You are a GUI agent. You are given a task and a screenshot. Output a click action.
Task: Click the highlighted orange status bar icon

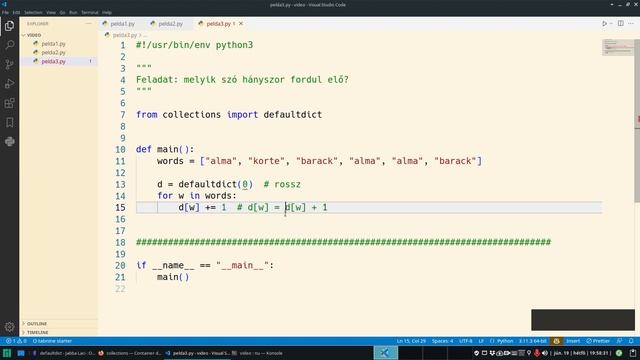pyautogui.click(x=556, y=341)
